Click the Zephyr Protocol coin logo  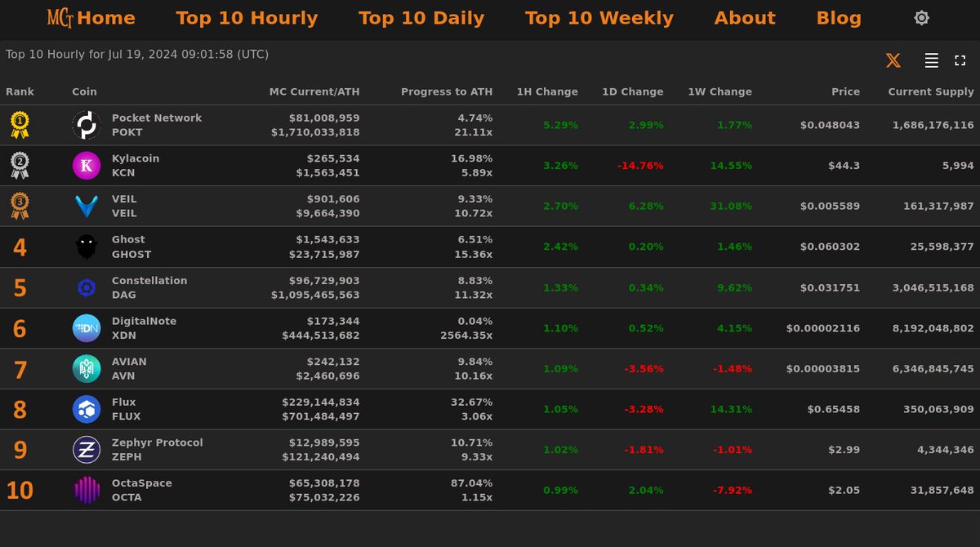[87, 450]
